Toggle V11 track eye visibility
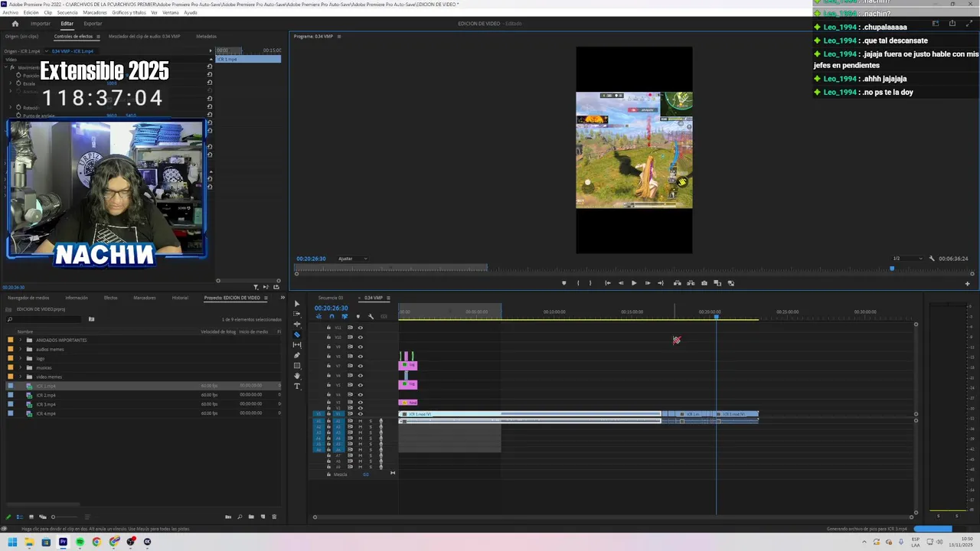The image size is (980, 551). (x=360, y=328)
